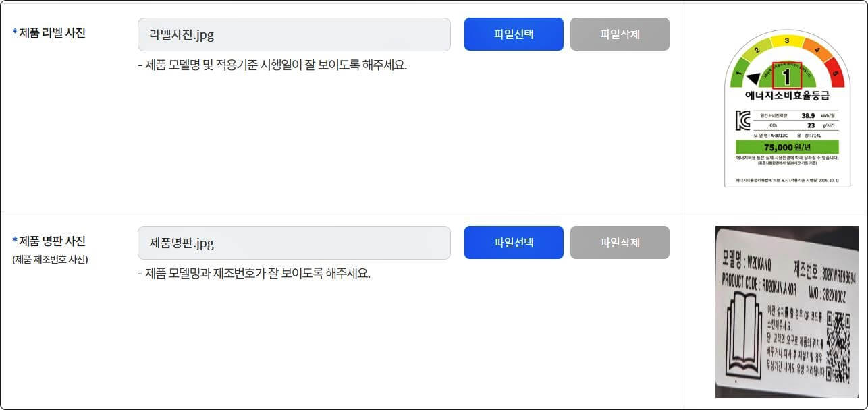Click 파일선택 for the product label photo

click(514, 34)
